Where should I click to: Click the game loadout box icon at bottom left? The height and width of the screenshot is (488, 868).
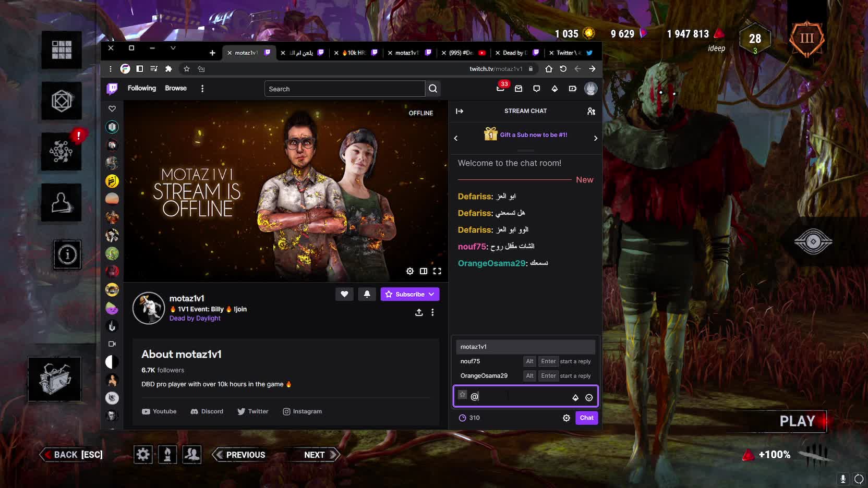click(x=55, y=379)
